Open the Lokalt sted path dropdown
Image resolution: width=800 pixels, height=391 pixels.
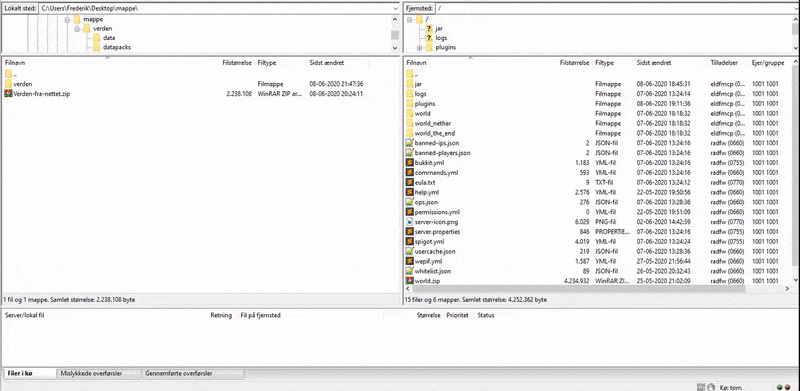pyautogui.click(x=395, y=8)
